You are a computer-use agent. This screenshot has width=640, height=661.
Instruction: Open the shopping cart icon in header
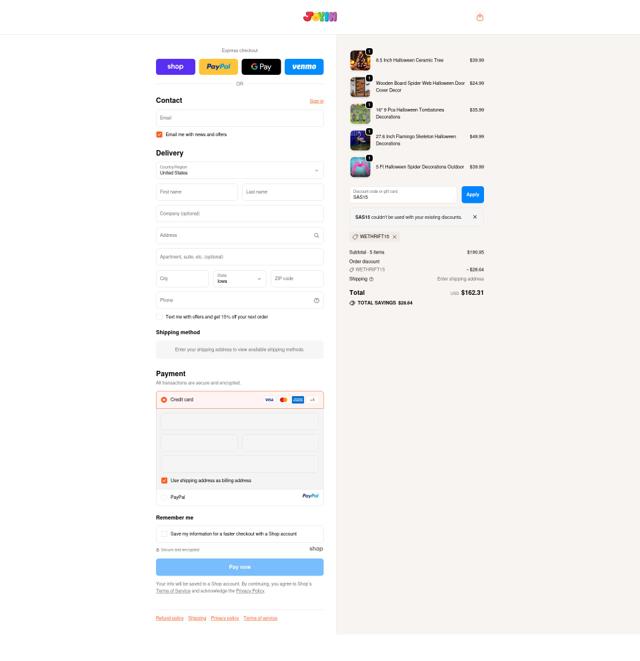coord(479,17)
